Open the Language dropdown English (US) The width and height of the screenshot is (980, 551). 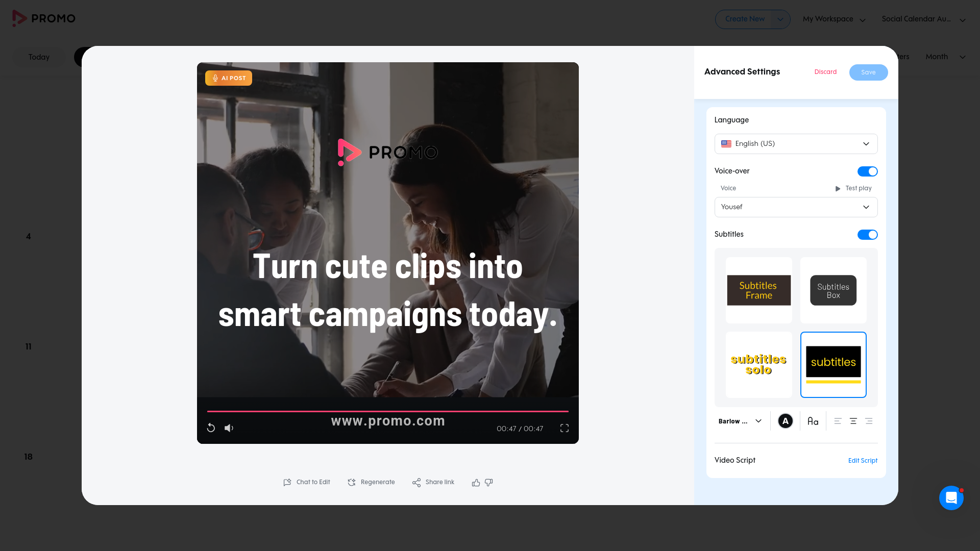coord(796,144)
